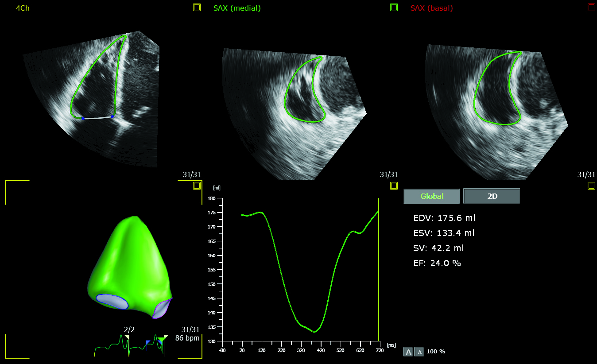Image resolution: width=597 pixels, height=364 pixels.
Task: Click the 31/31 frame counter beside the ECG
Action: click(x=190, y=329)
